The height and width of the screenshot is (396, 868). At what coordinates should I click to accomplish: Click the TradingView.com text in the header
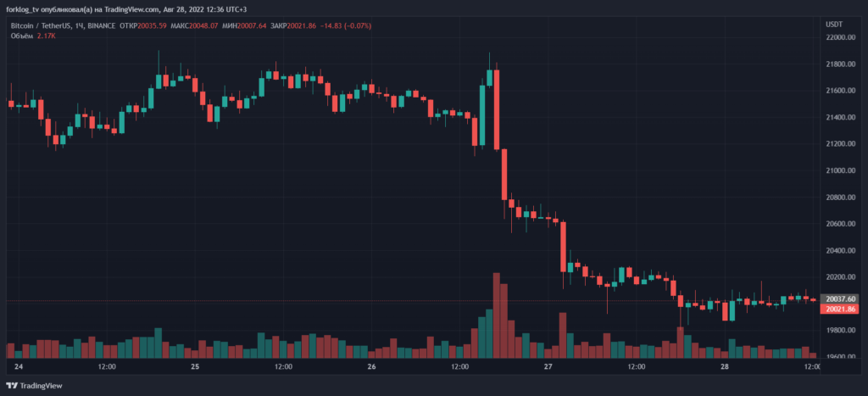click(x=132, y=9)
